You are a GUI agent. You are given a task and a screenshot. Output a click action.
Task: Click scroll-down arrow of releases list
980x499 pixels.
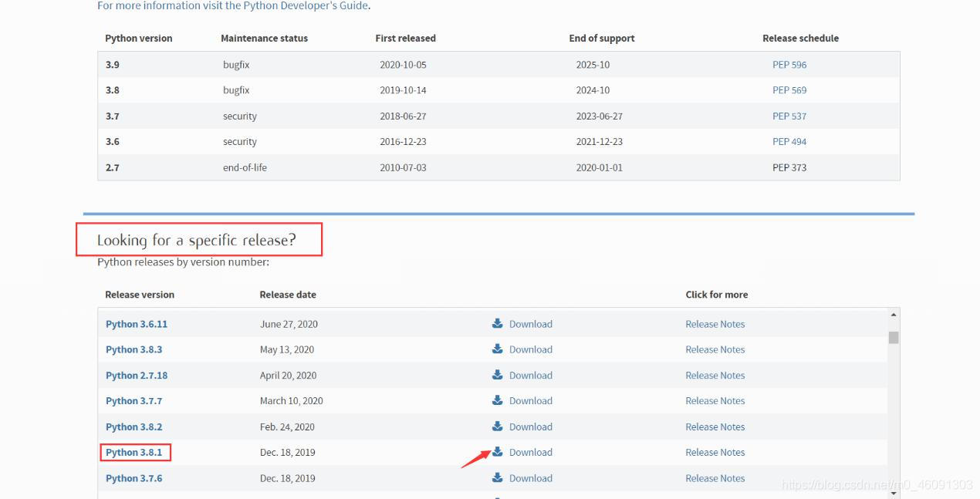(894, 493)
